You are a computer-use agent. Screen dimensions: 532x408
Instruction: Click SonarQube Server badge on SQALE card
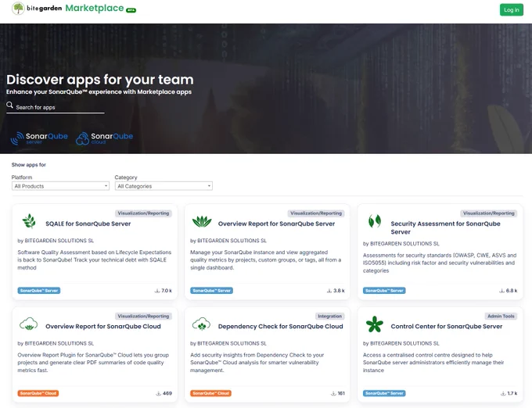tap(39, 291)
